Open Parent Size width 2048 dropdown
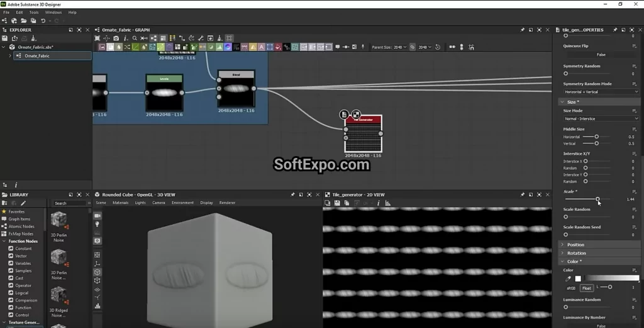The width and height of the screenshot is (644, 328). pos(399,47)
